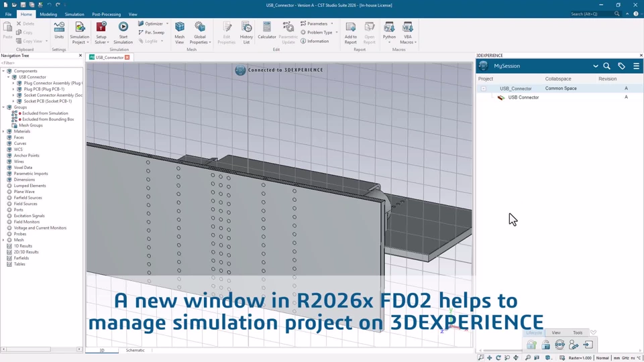Collapse the Components tree node
Image resolution: width=644 pixels, height=362 pixels.
4,71
